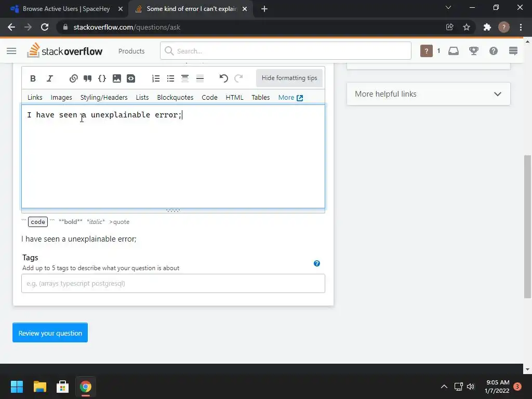The image size is (532, 399).
Task: Insert code sample with curly braces icon
Action: tap(102, 78)
